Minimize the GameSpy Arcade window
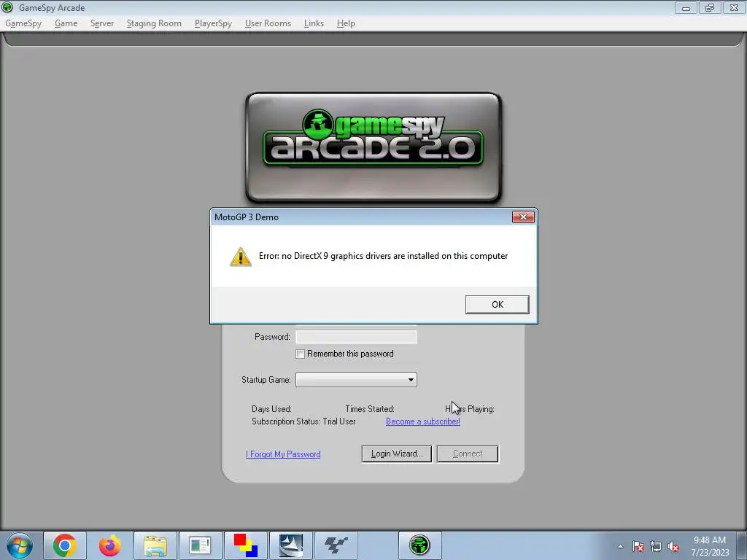747x560 pixels. point(686,7)
